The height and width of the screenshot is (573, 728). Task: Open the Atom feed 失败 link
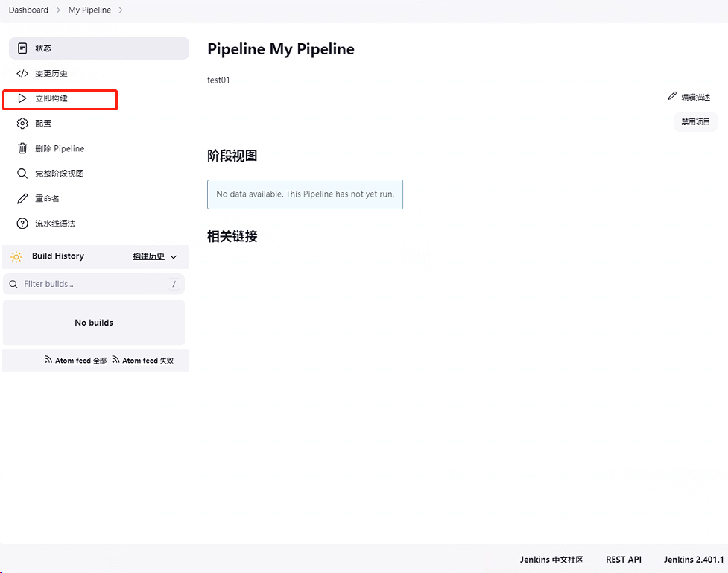(x=148, y=361)
